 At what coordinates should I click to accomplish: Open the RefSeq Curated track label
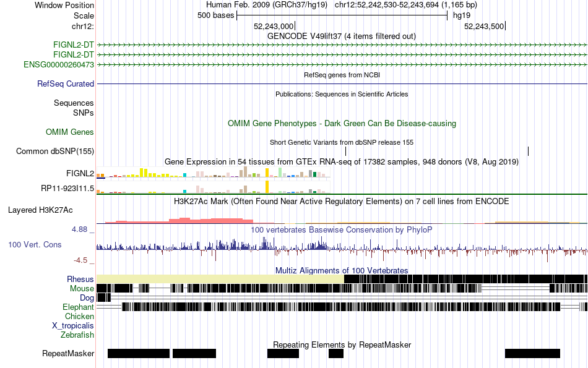[66, 83]
